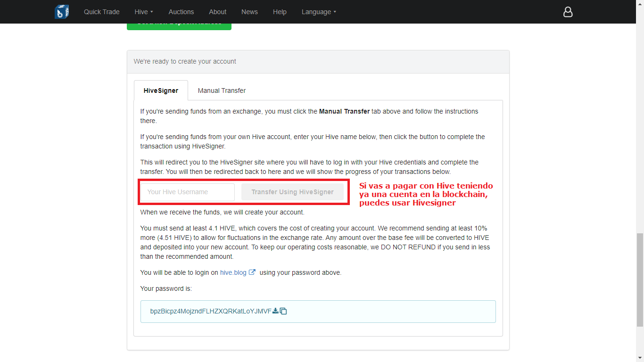Click the site logo in the navbar
This screenshot has height=362, width=644.
pyautogui.click(x=62, y=11)
